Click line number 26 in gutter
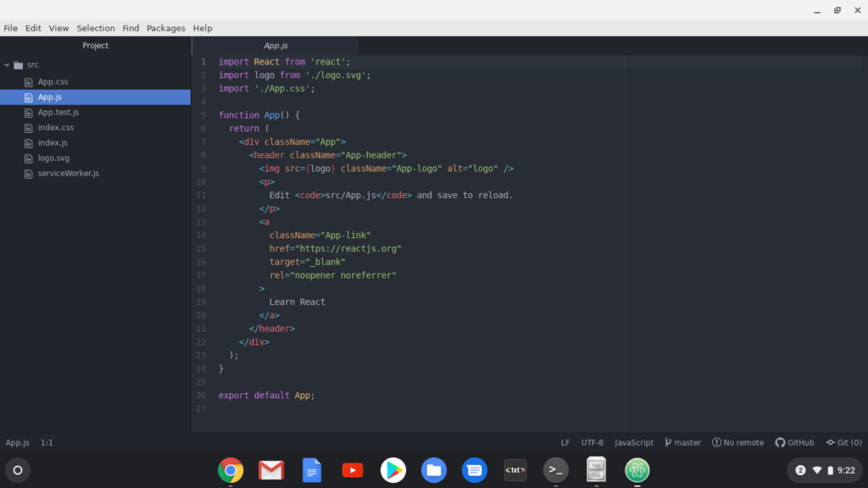The height and width of the screenshot is (488, 868). coord(200,396)
